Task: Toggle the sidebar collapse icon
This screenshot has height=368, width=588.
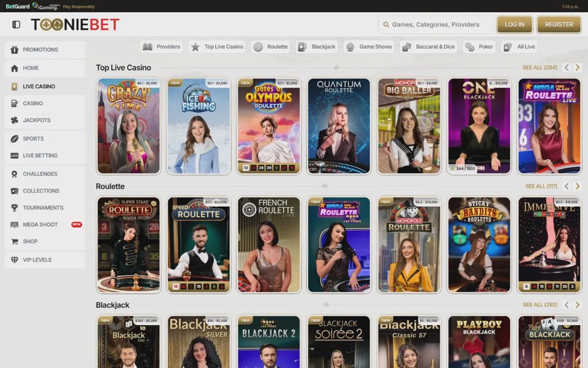Action: point(16,25)
